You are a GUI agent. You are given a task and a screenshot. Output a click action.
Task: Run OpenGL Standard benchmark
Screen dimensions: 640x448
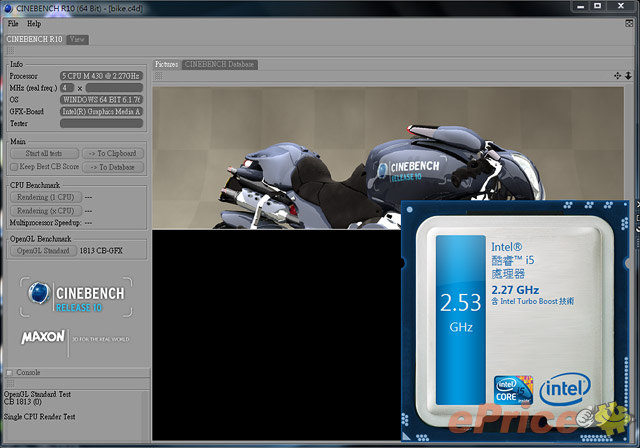[x=43, y=251]
